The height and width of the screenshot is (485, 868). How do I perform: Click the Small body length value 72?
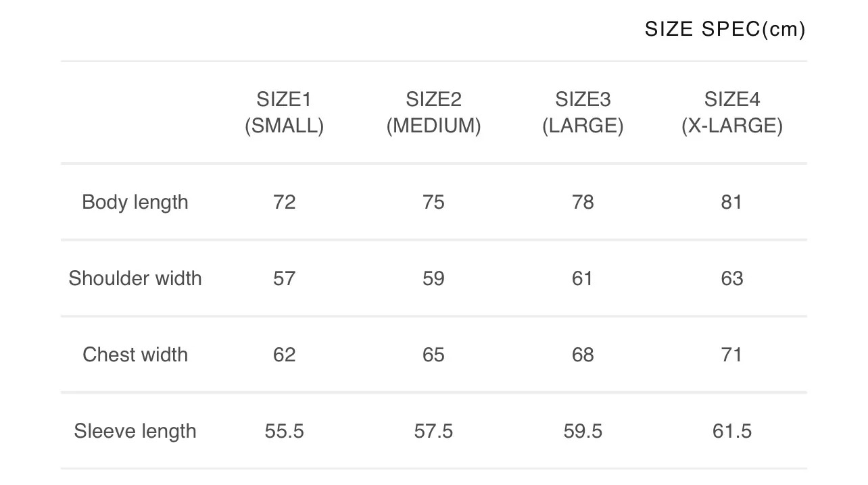(284, 202)
